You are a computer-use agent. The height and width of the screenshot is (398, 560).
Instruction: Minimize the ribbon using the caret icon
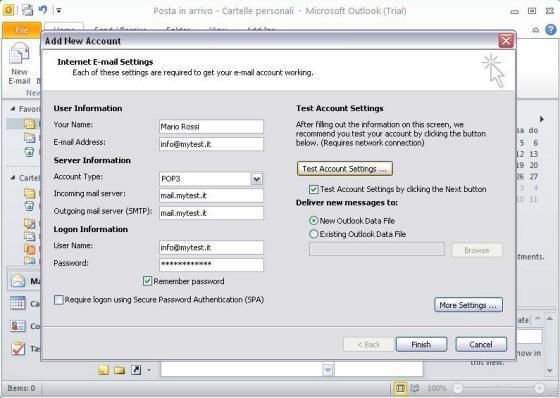coord(535,30)
